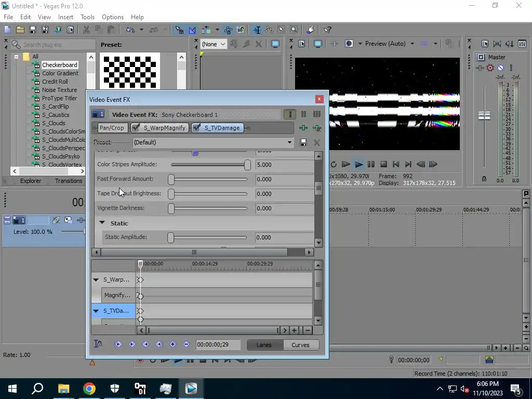
Task: Open Chrome from the taskbar
Action: pos(89,389)
